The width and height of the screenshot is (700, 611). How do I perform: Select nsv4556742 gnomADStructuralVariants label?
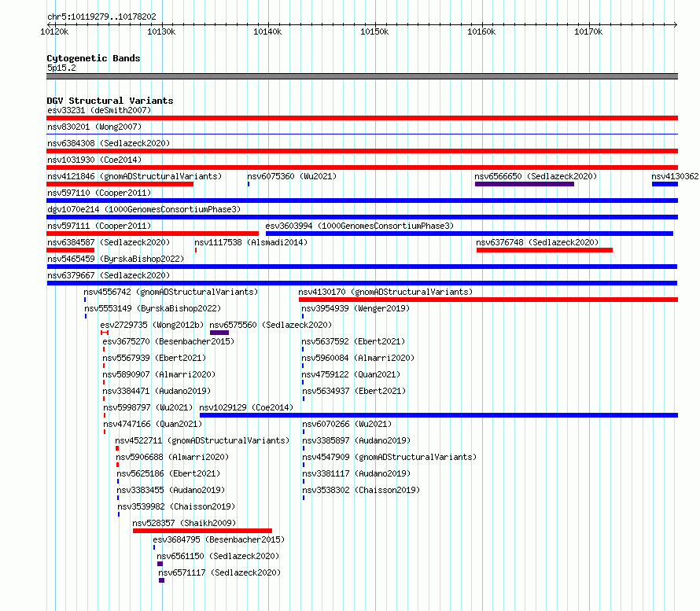[171, 292]
